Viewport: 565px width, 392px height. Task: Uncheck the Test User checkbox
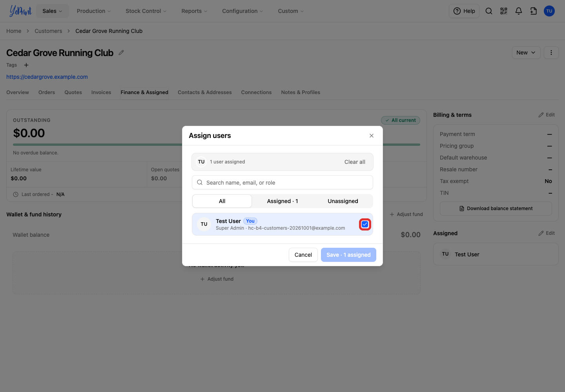pyautogui.click(x=365, y=224)
